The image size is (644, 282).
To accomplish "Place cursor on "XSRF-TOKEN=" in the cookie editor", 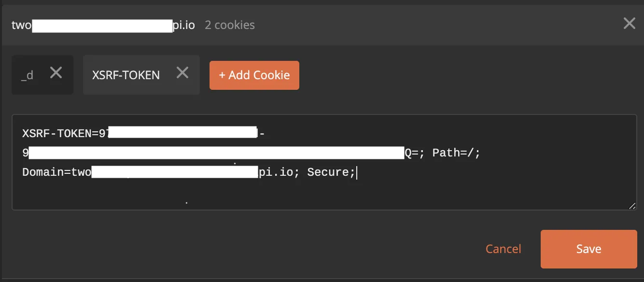I will pyautogui.click(x=60, y=133).
